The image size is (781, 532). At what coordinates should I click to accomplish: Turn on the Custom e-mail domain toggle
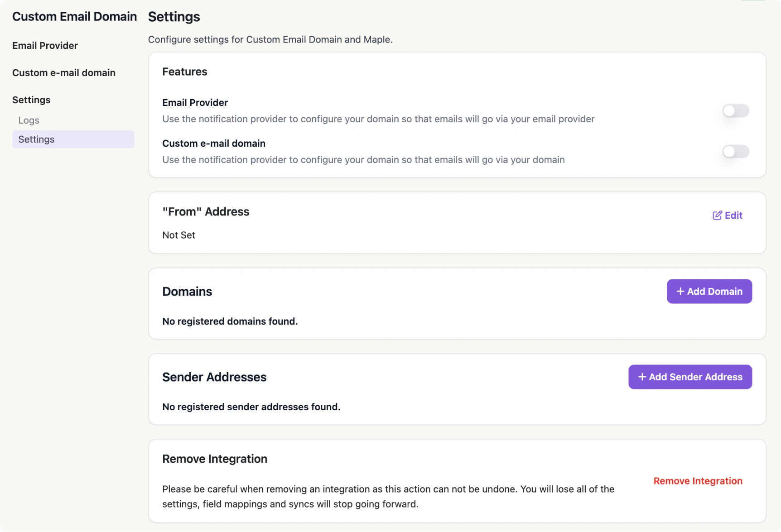pyautogui.click(x=735, y=152)
